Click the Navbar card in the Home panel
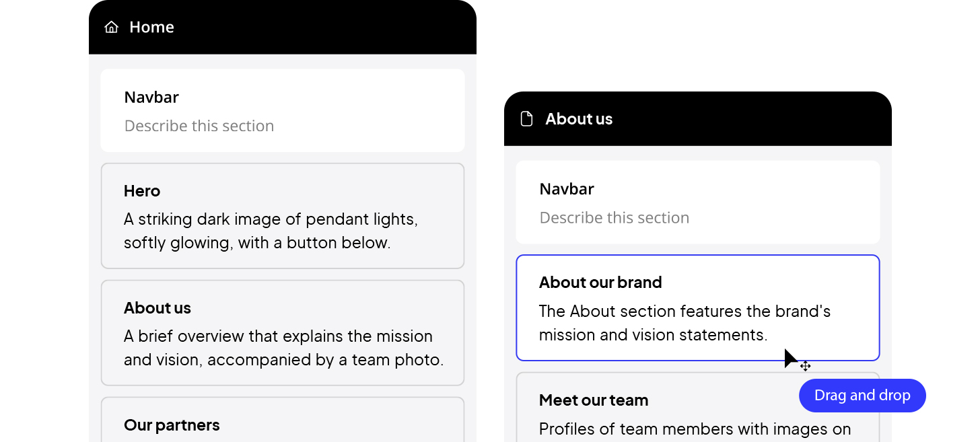 [x=283, y=110]
